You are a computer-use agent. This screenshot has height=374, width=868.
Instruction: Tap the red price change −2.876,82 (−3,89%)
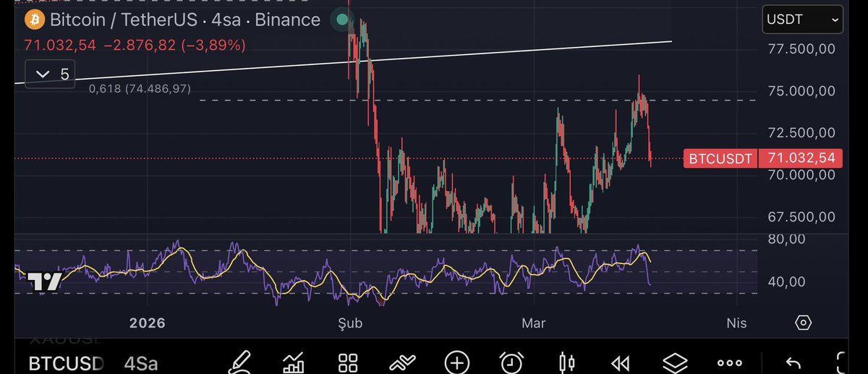click(x=174, y=46)
